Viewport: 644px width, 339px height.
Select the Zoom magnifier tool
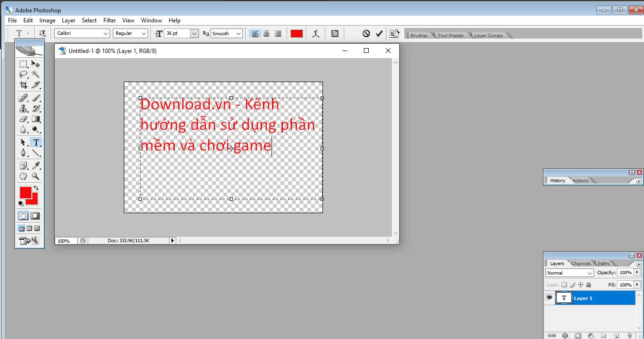click(36, 176)
